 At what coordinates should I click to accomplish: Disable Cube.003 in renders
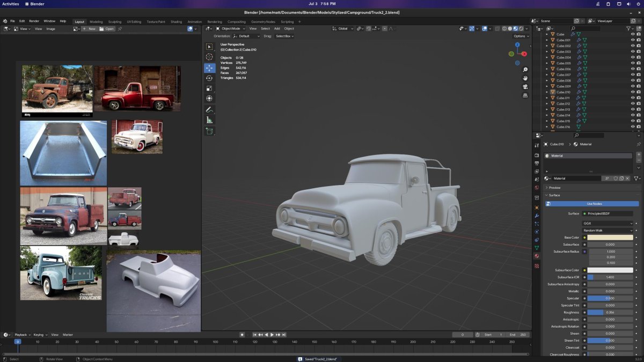coord(639,51)
